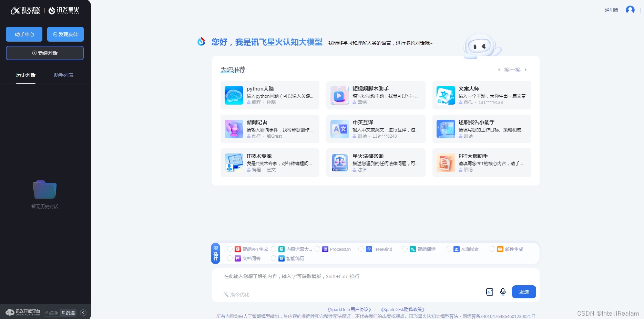Open the SparkDesk用户协议 link
Viewport: 644px width, 319px height.
(349, 309)
